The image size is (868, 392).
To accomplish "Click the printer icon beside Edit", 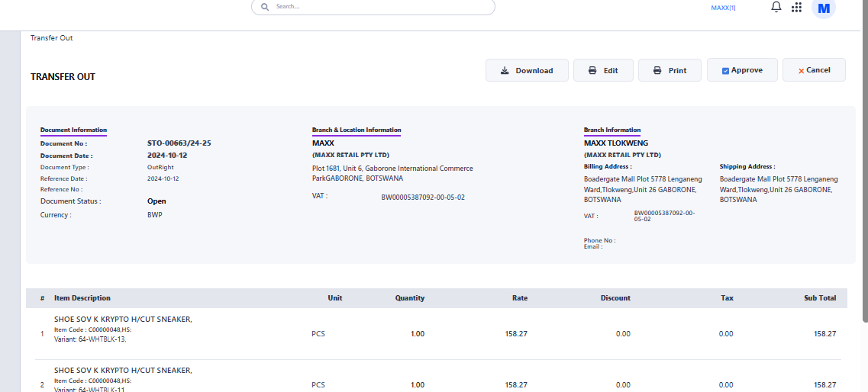I will (592, 70).
